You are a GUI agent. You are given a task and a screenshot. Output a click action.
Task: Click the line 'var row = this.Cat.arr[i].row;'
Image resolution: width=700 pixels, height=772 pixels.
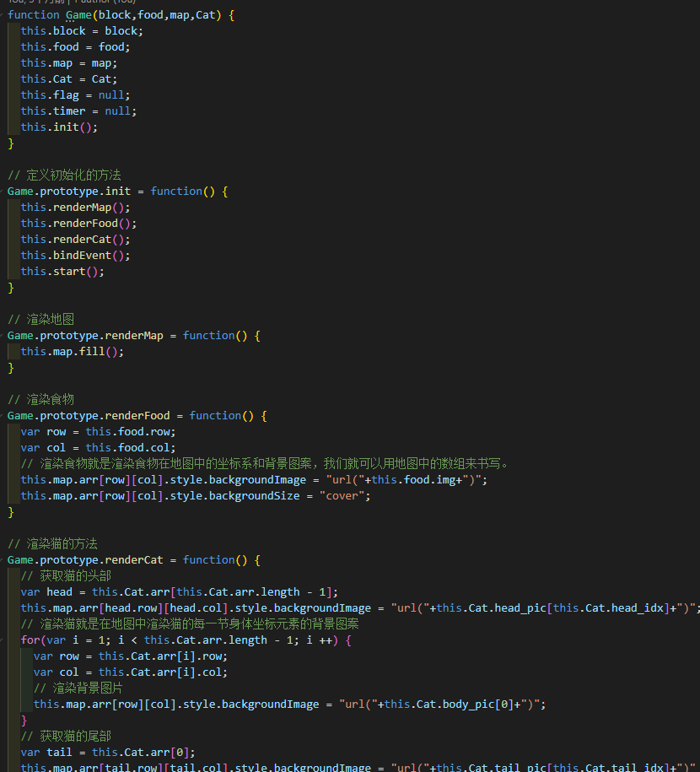[x=131, y=656]
